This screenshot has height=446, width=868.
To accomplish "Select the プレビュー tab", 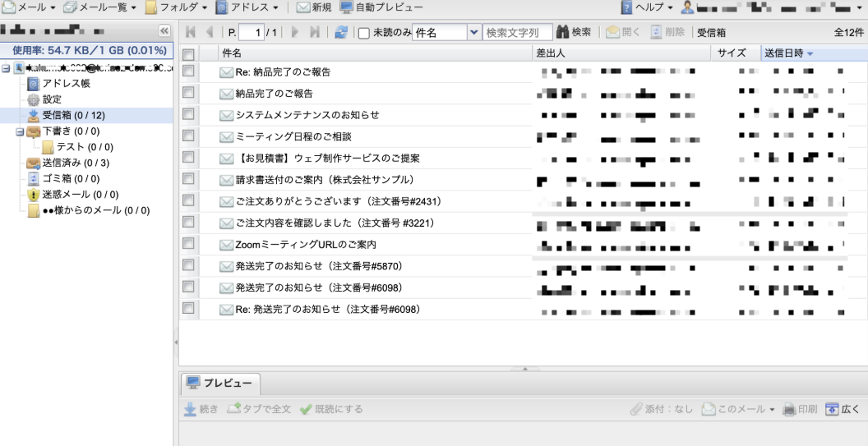I will [x=219, y=383].
